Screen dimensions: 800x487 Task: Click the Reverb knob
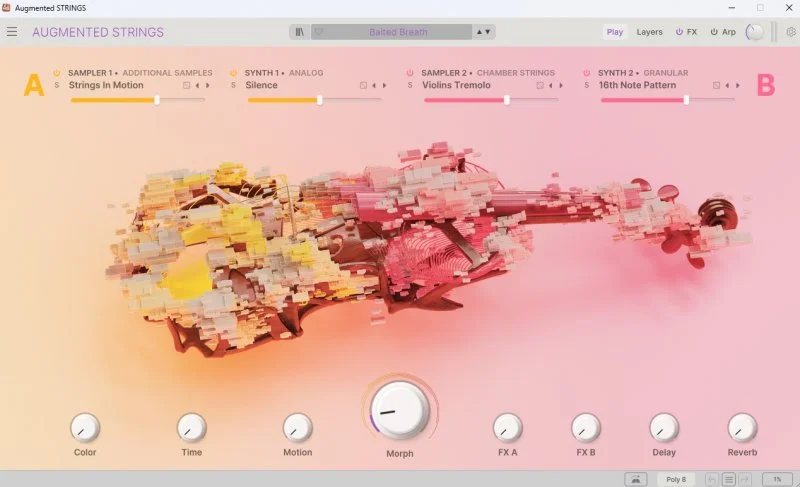[x=742, y=427]
